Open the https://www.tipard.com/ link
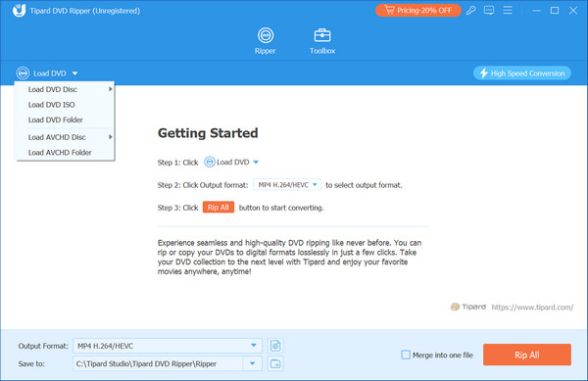588x381 pixels. 532,308
